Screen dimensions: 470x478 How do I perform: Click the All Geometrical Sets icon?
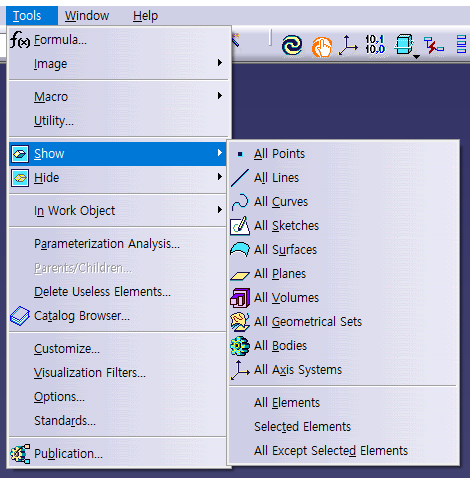[x=240, y=322]
